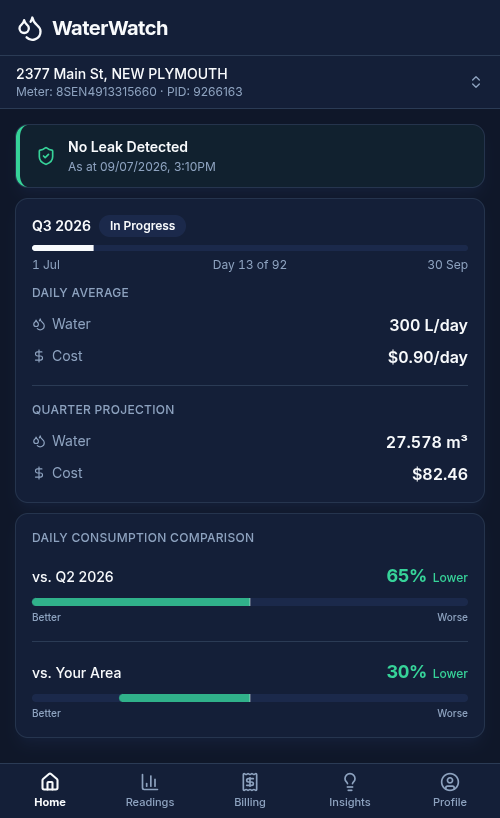Open the Profile tab

[x=450, y=790]
